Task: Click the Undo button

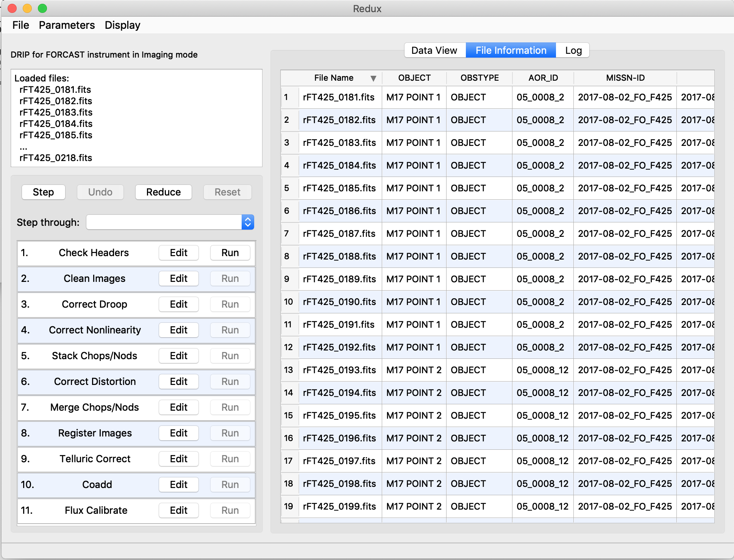Action: [x=100, y=192]
